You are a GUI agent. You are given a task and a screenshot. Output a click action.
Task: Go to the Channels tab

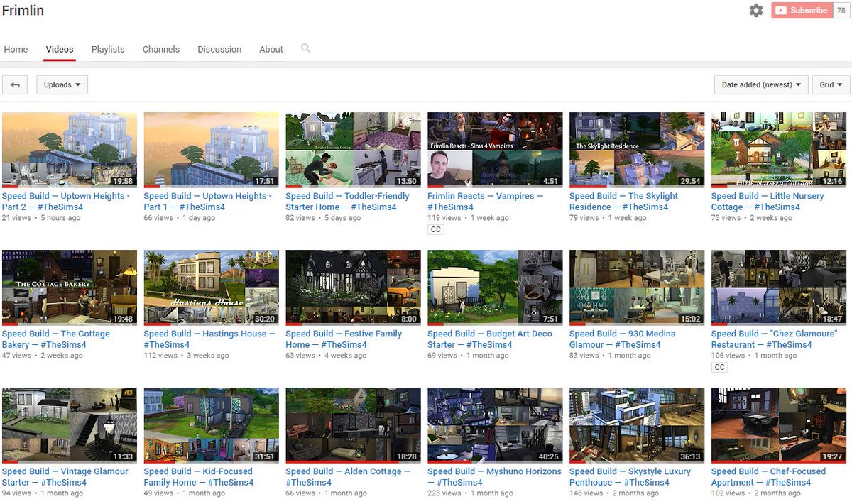161,49
